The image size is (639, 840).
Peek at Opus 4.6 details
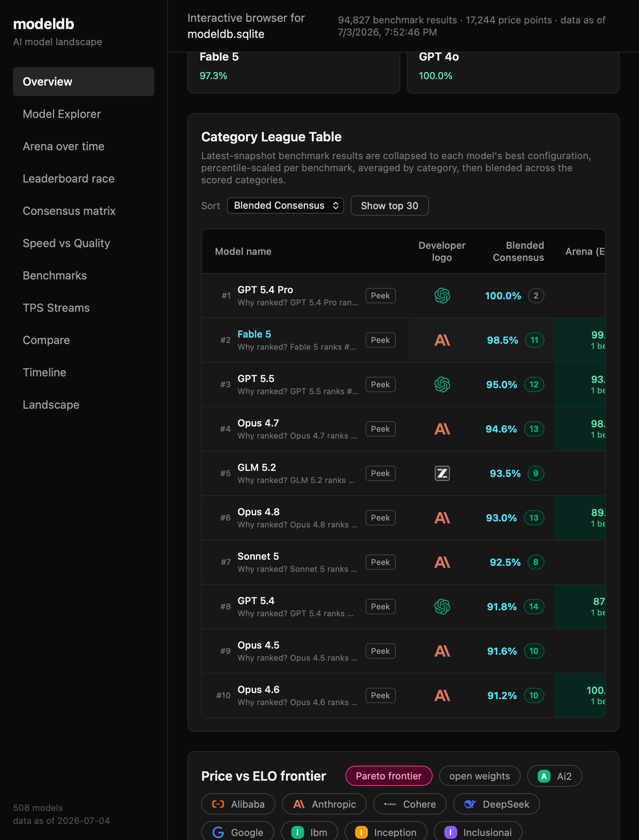click(x=380, y=695)
